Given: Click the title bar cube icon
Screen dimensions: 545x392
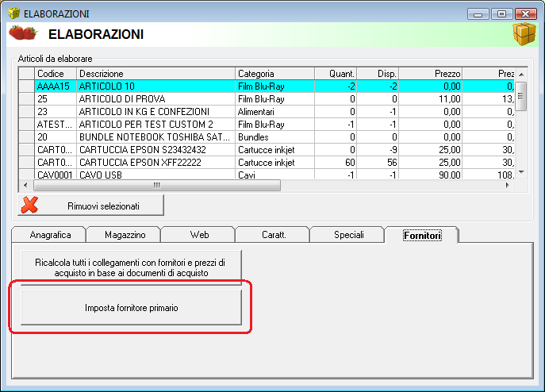Looking at the screenshot, I should pyautogui.click(x=14, y=13).
